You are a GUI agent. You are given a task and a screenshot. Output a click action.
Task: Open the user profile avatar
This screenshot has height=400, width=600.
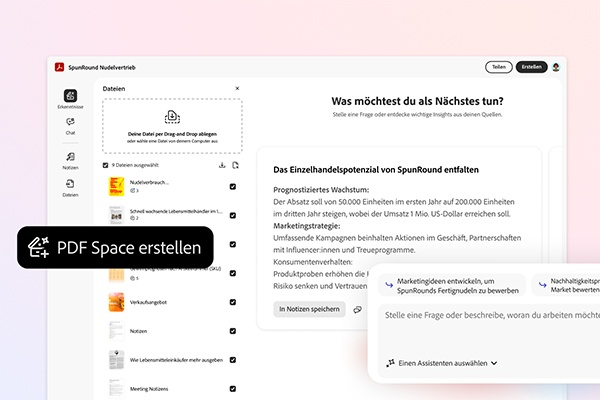(556, 67)
